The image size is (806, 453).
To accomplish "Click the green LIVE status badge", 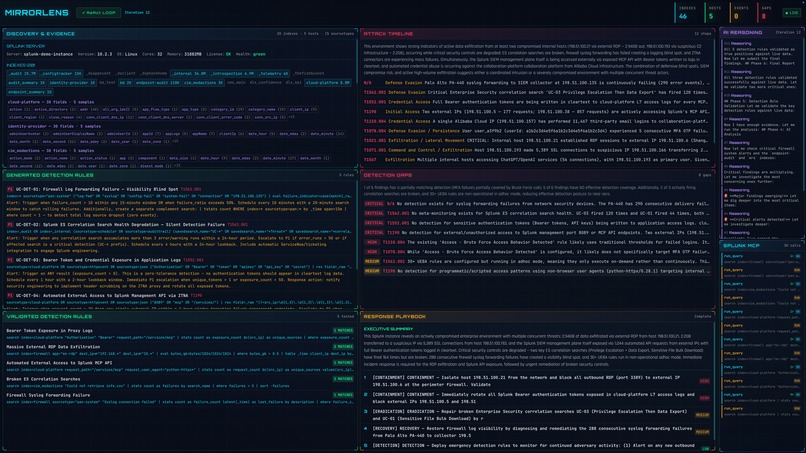I will coord(792,12).
